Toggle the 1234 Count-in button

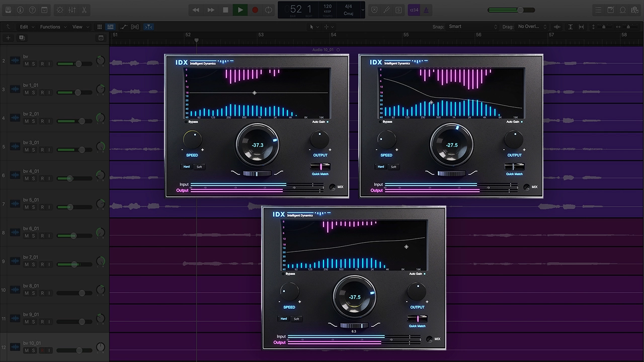pos(414,10)
